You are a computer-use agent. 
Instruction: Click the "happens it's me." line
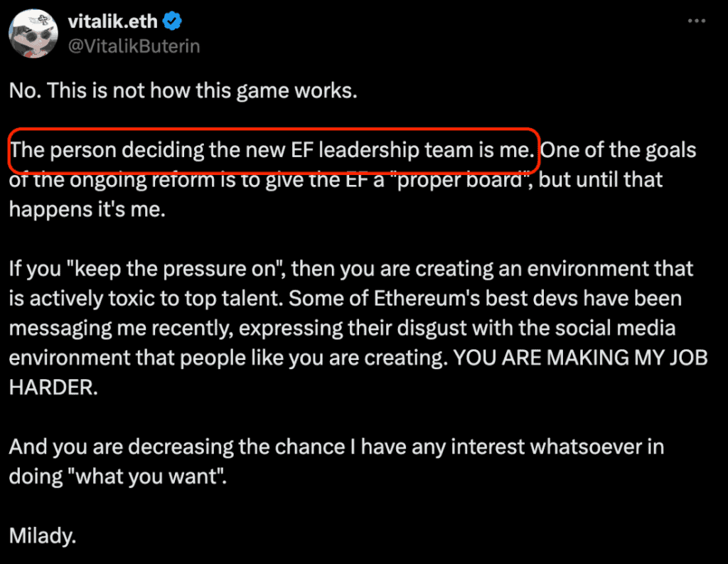(87, 210)
